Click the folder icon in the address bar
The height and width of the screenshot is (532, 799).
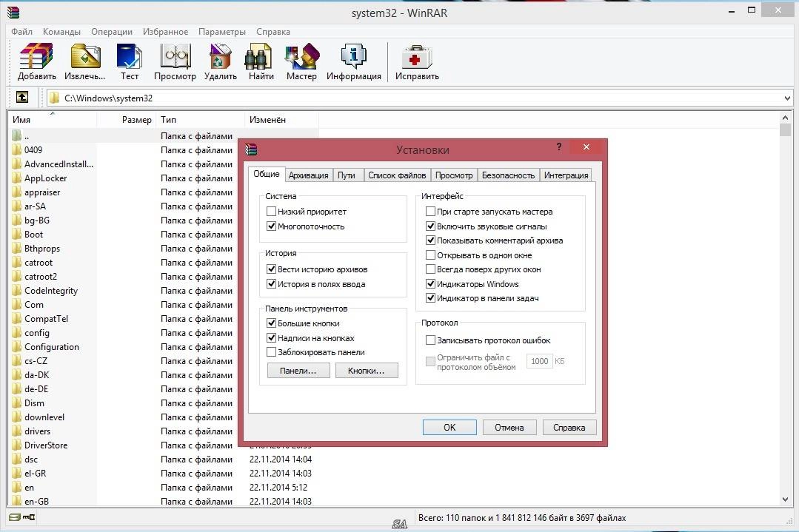coord(55,98)
